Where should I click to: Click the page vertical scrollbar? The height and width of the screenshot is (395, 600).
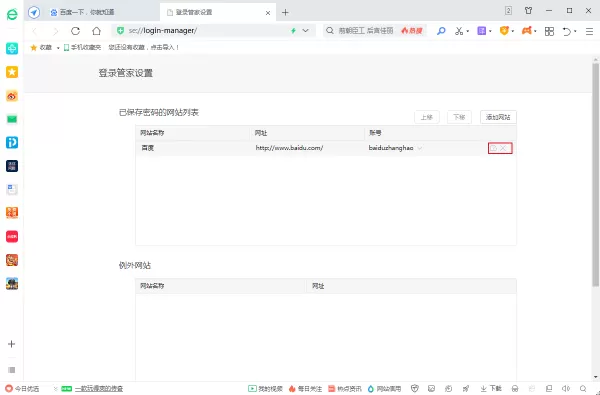point(595,174)
